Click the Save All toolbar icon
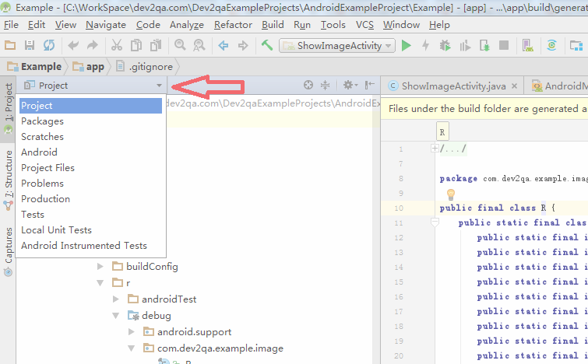The image size is (588, 364). [x=30, y=46]
